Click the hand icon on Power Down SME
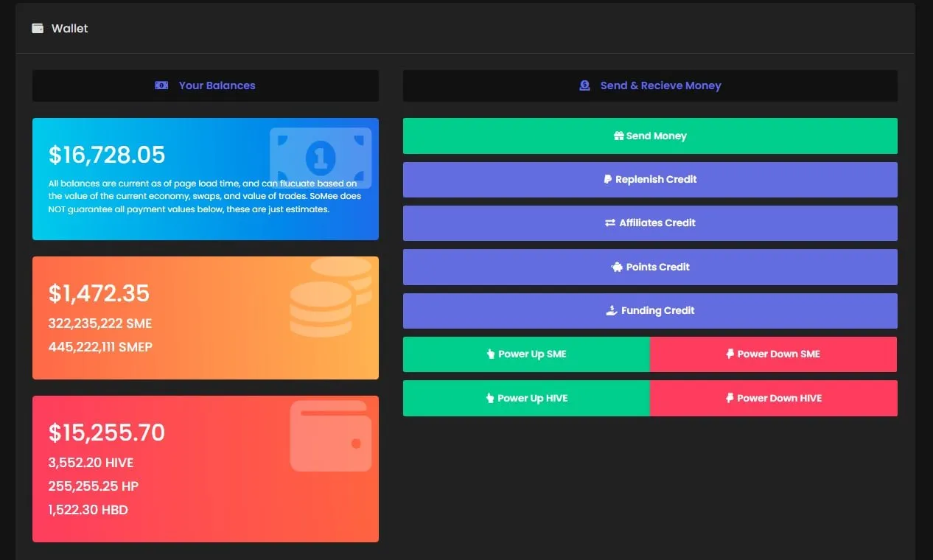 tap(730, 354)
